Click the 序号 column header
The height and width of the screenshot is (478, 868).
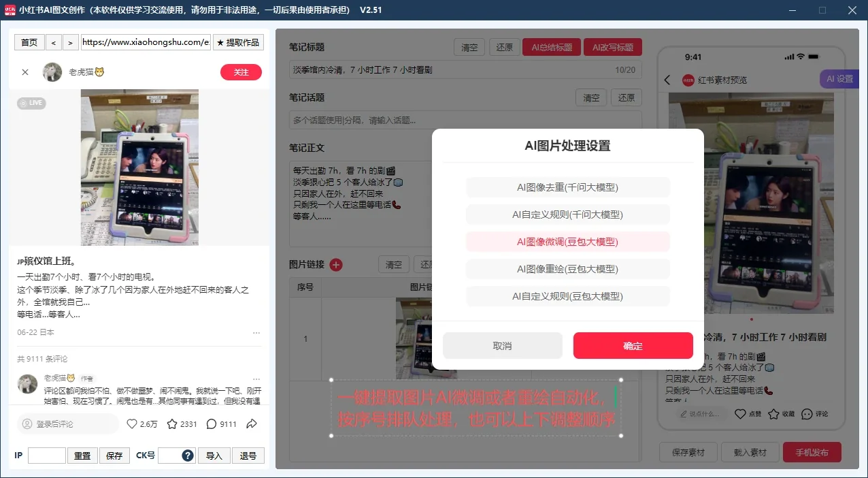point(305,287)
